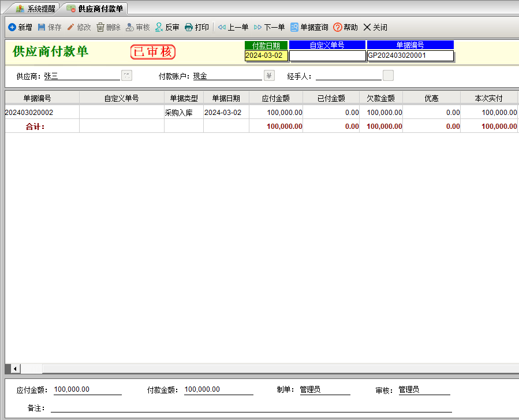Select the 供应商付款单 tab

(x=95, y=9)
